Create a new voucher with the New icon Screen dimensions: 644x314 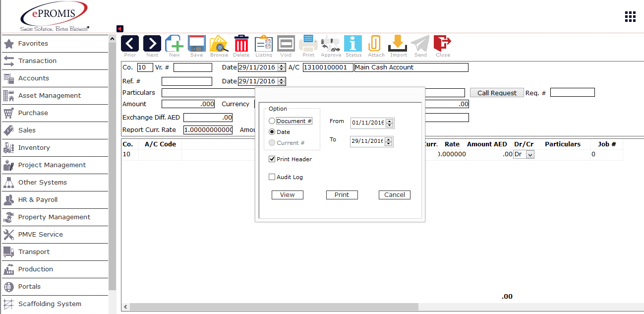(x=174, y=44)
